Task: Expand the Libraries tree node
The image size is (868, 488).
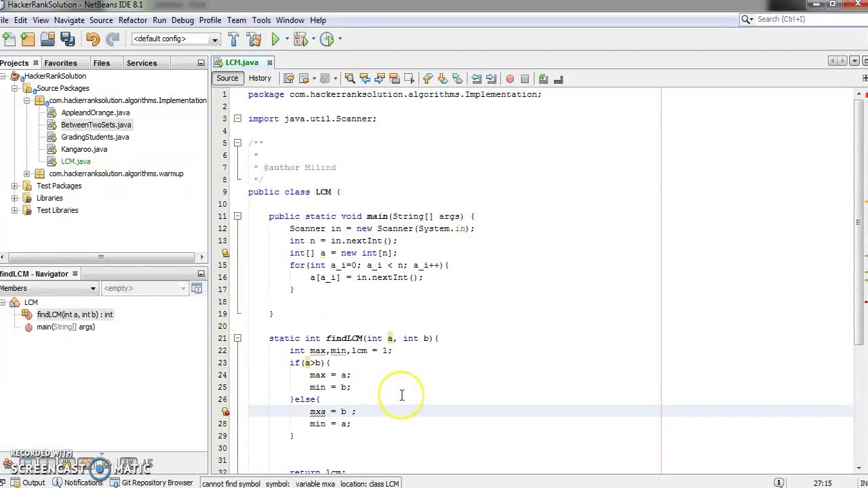Action: [14, 198]
